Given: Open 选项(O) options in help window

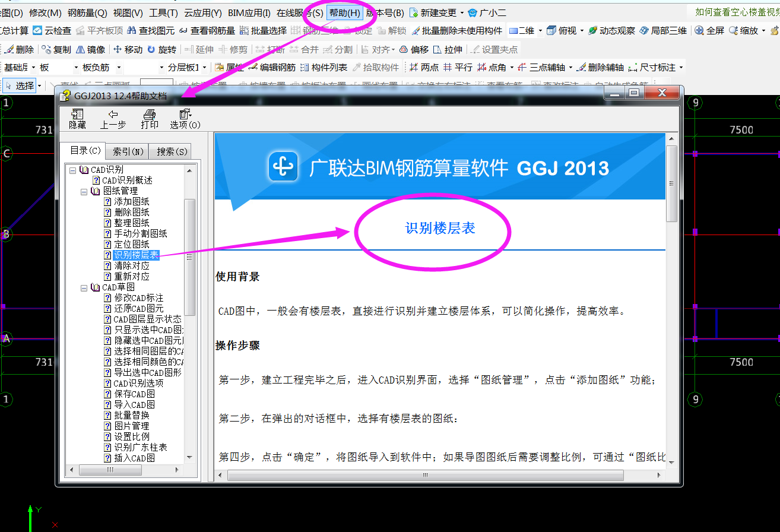Looking at the screenshot, I should tap(185, 119).
